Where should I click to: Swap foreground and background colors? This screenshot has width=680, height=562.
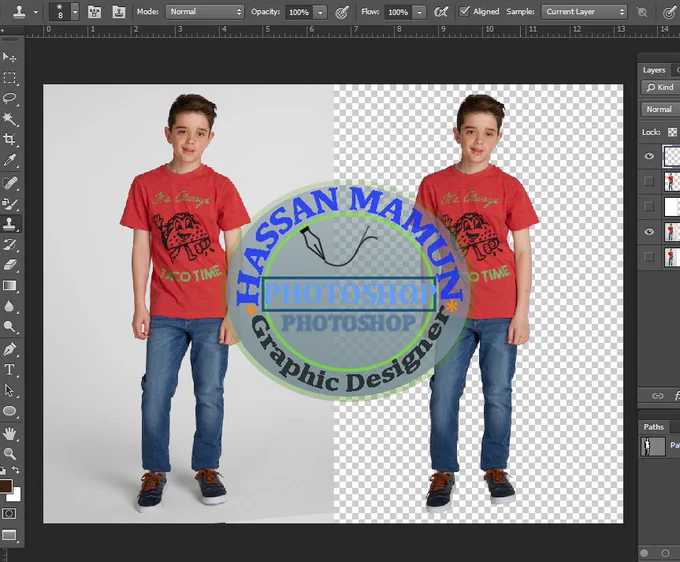point(16,470)
